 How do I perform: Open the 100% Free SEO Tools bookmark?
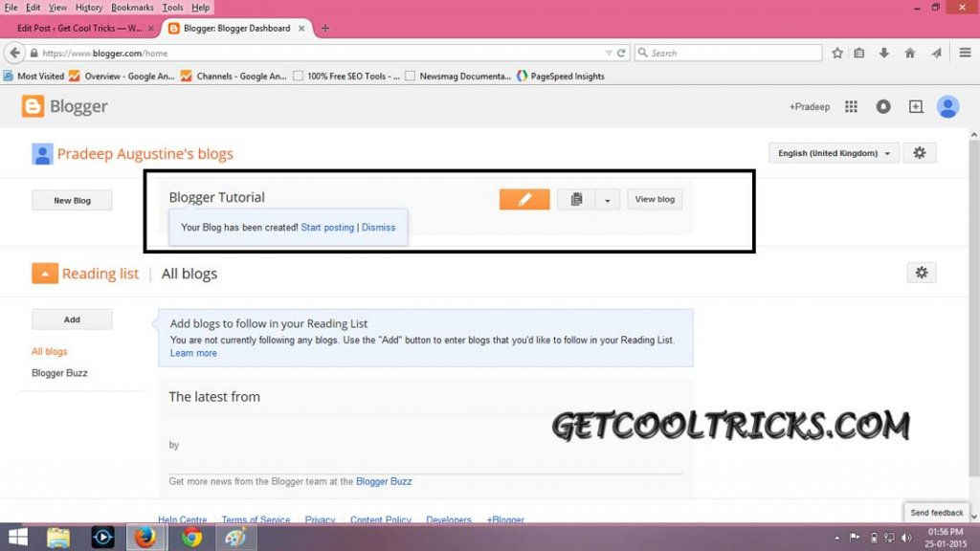pos(346,77)
